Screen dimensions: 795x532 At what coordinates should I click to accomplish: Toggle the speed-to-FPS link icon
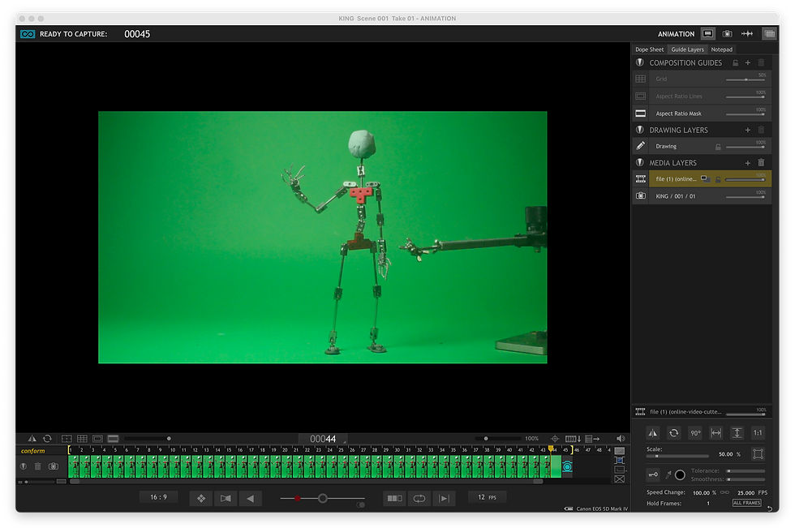point(725,492)
